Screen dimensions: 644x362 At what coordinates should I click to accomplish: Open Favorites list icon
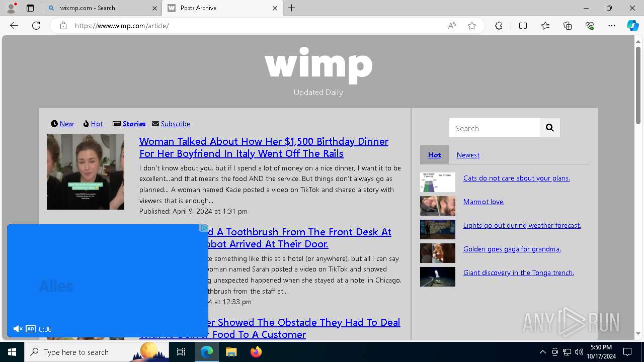[545, 26]
